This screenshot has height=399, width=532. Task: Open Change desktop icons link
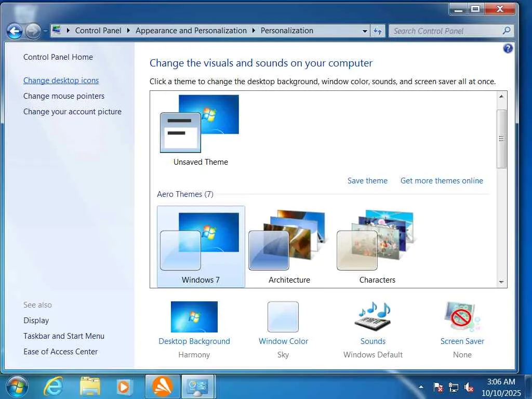[61, 81]
